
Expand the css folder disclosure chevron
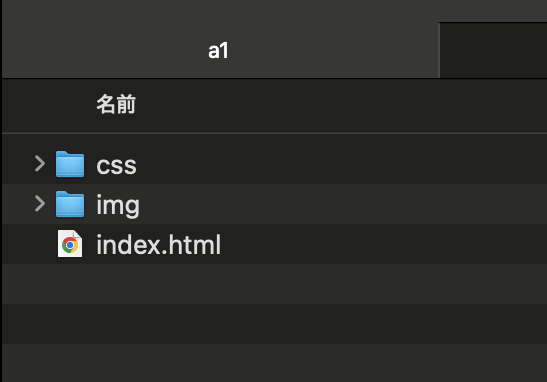coord(40,164)
